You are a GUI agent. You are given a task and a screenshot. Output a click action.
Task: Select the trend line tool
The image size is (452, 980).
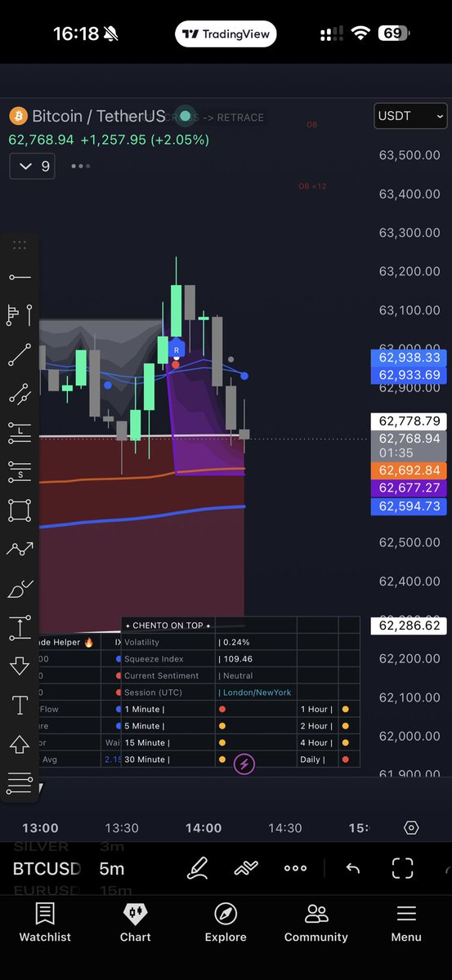[20, 355]
